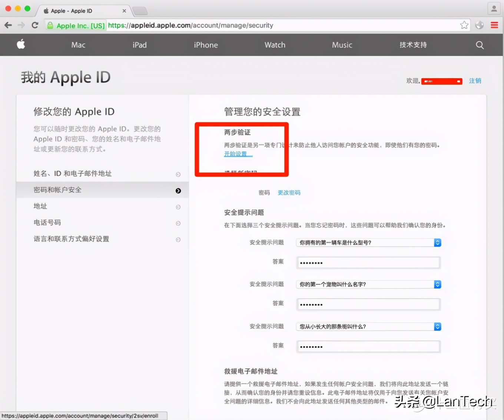
Task: Open the search magnifier icon
Action: pos(480,45)
